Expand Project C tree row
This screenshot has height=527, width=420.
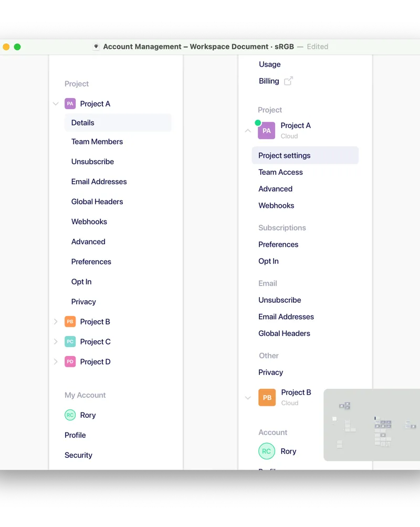point(56,342)
